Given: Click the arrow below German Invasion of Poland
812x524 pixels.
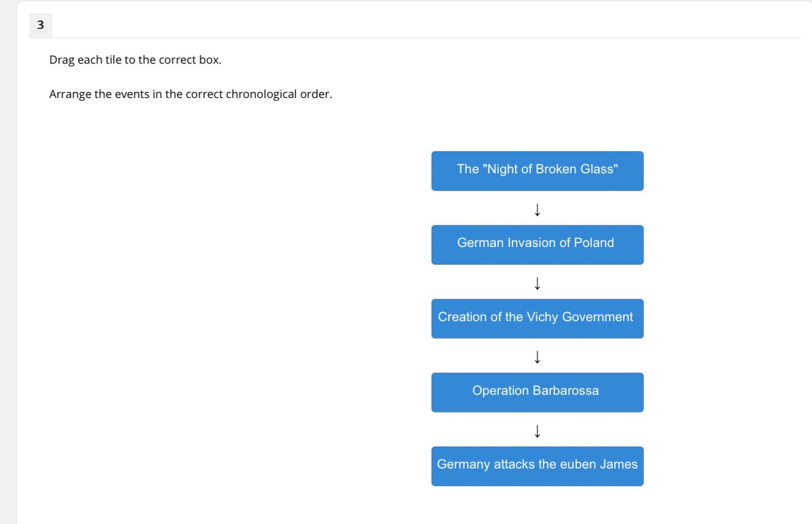Looking at the screenshot, I should [x=537, y=283].
